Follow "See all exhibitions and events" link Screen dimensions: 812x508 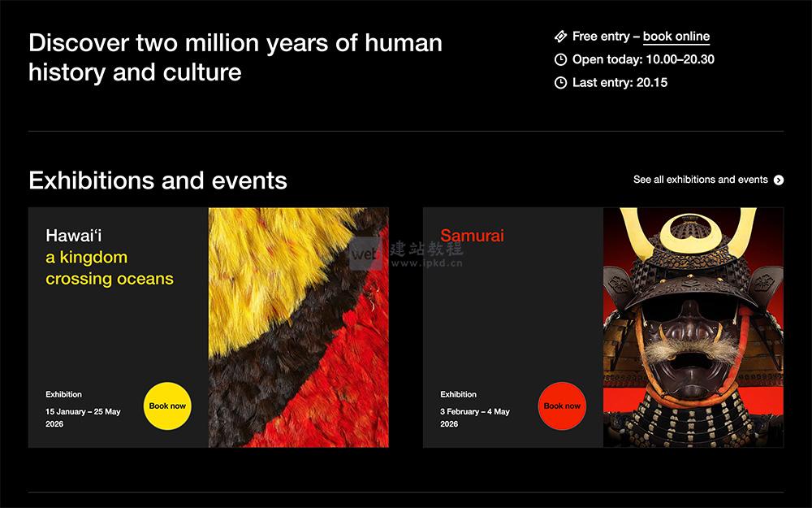tap(703, 180)
